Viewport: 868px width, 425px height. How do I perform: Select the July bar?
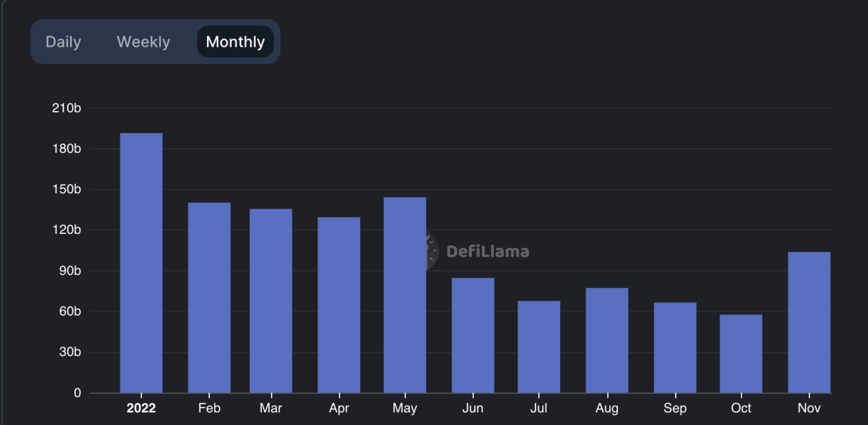[x=539, y=347]
